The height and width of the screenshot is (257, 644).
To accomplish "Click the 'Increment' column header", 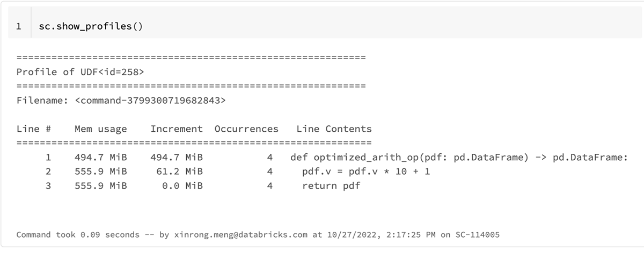I will click(177, 129).
